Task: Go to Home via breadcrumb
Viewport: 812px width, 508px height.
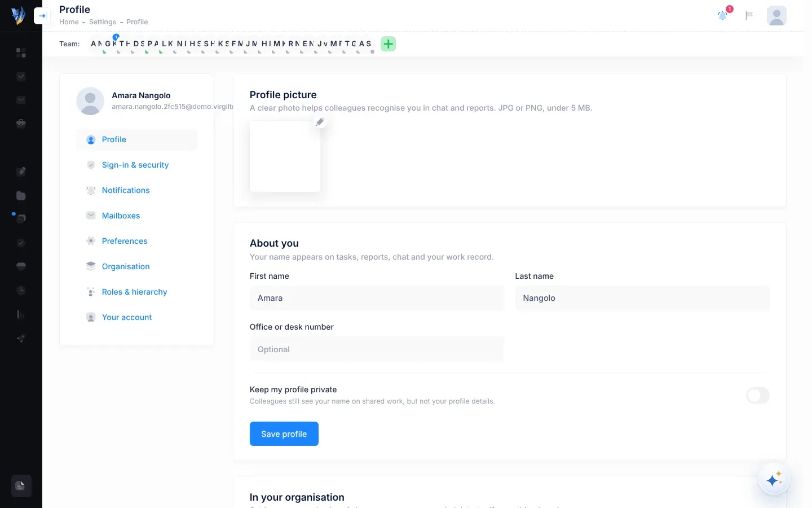Action: click(x=69, y=22)
